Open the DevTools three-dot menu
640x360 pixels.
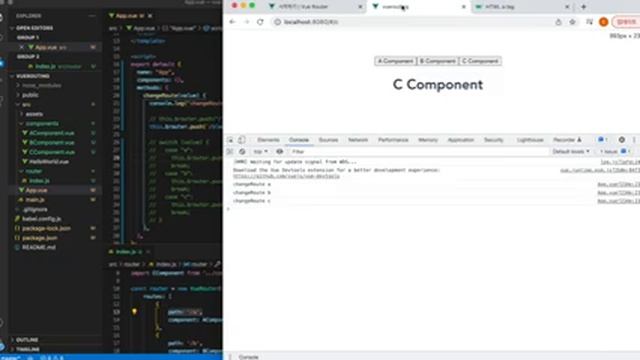coord(634,140)
